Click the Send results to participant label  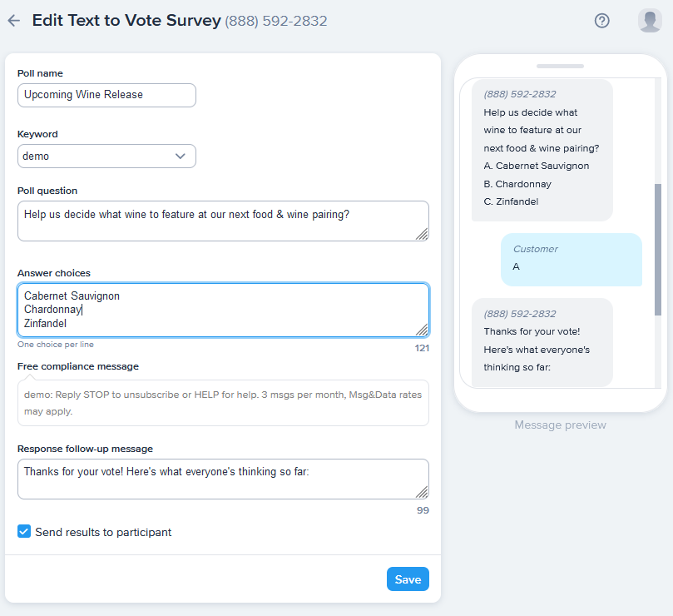pos(103,532)
